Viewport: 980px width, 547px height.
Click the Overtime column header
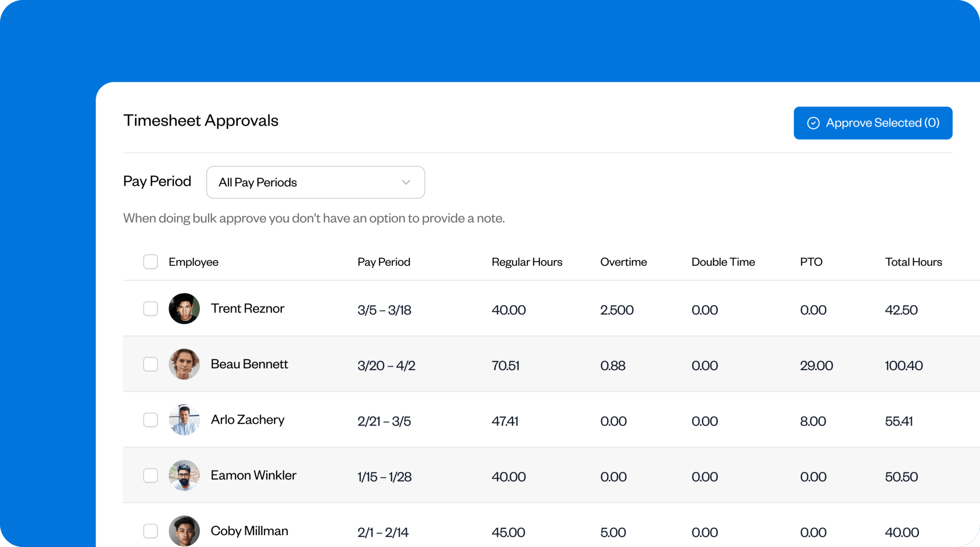(624, 262)
